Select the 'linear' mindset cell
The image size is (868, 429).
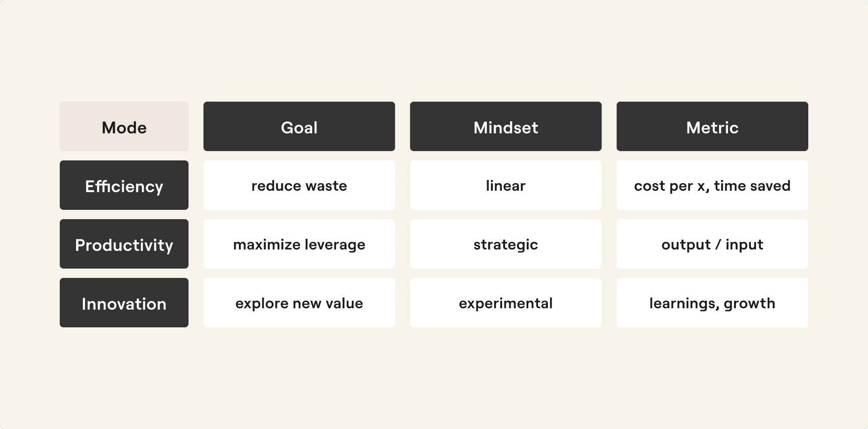point(506,185)
